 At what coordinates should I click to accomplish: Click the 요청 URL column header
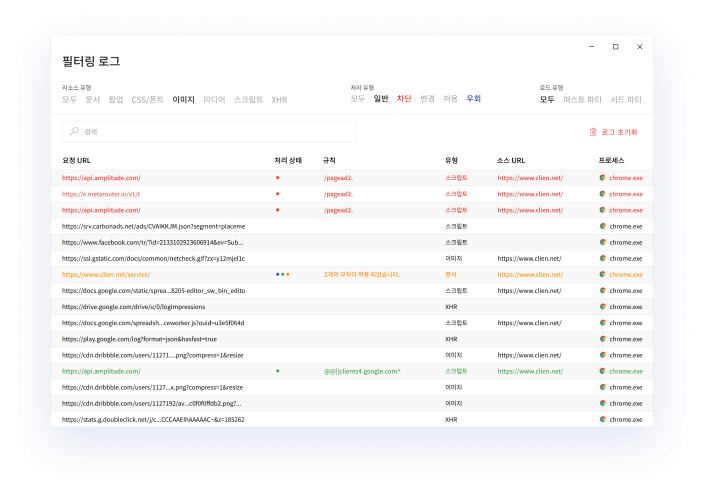click(x=76, y=160)
